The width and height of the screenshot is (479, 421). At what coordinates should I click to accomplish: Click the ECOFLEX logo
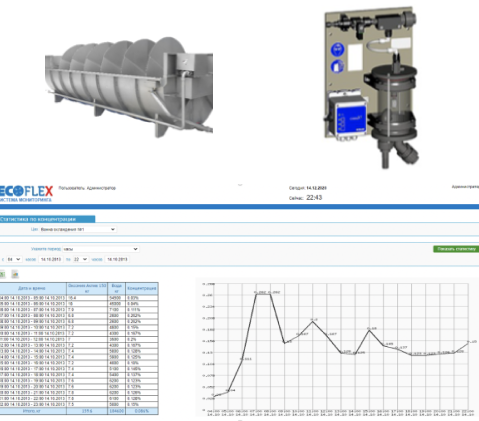click(x=26, y=193)
